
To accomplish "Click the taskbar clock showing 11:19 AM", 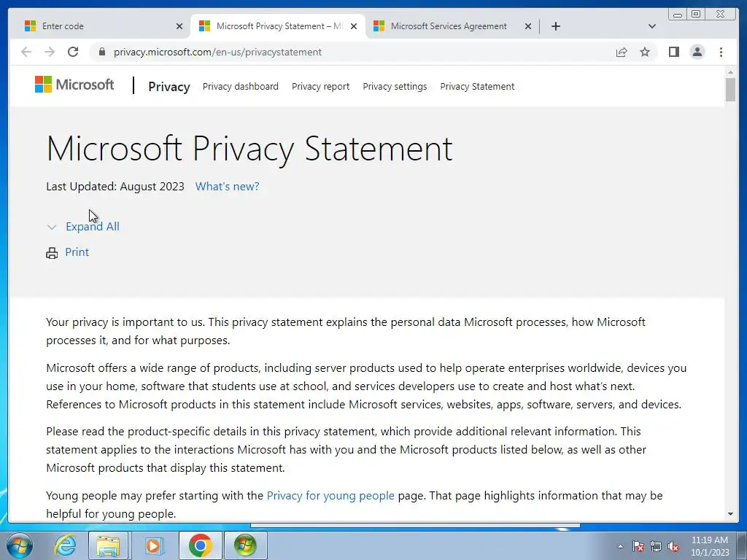I will [x=710, y=546].
